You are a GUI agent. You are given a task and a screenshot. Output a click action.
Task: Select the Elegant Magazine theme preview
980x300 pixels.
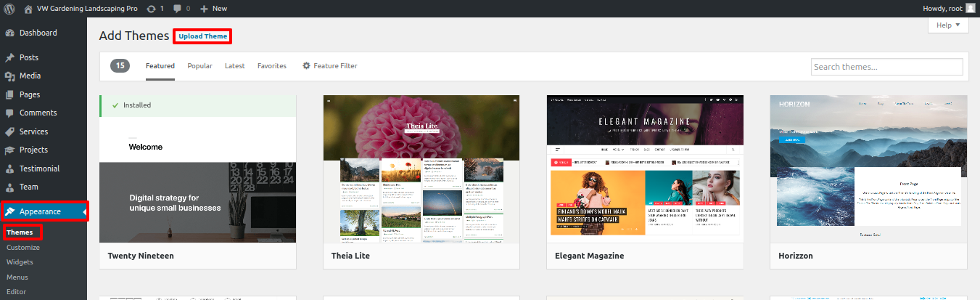(x=644, y=169)
